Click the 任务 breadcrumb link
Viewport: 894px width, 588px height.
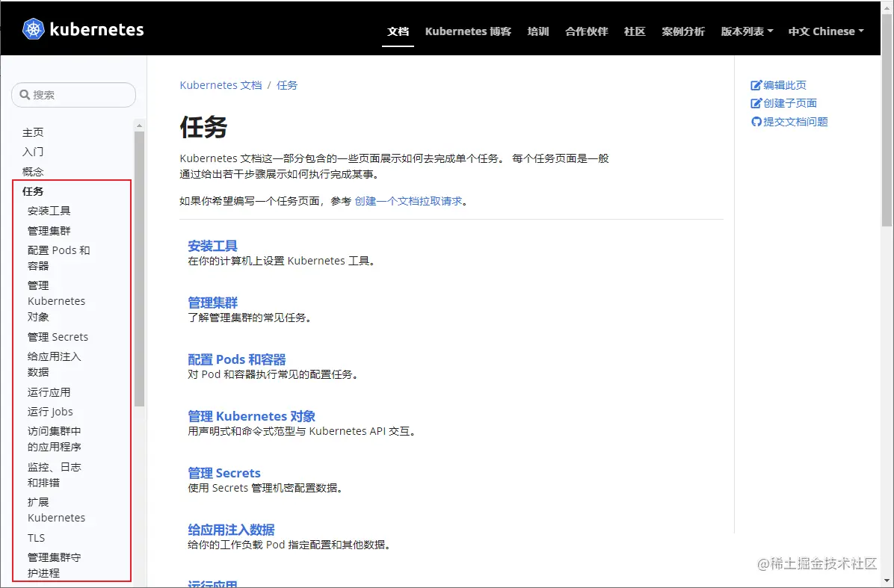(x=287, y=85)
